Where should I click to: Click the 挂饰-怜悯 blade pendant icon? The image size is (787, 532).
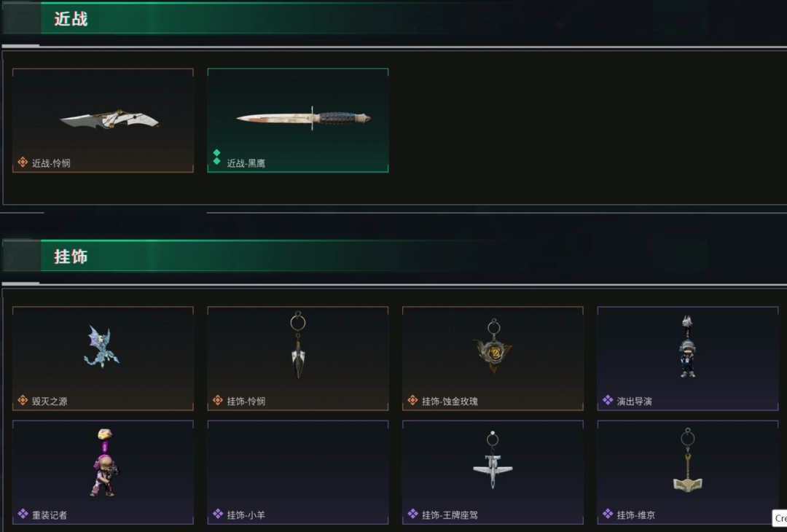pos(297,345)
